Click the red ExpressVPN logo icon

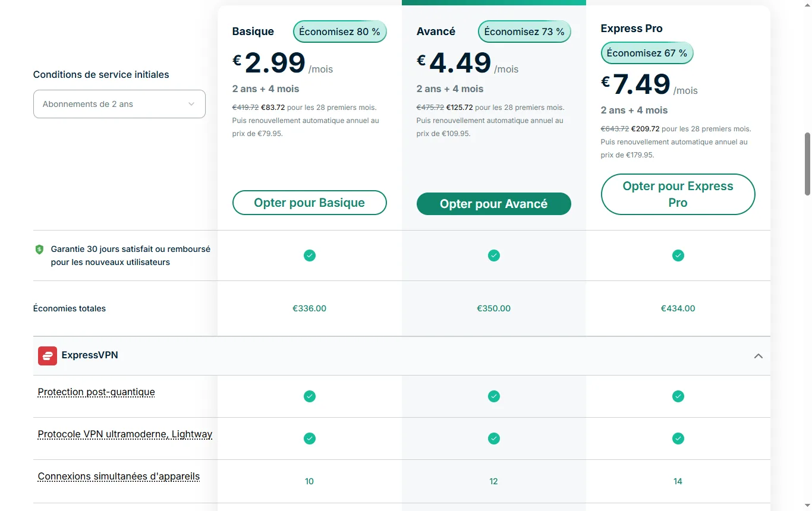tap(48, 355)
